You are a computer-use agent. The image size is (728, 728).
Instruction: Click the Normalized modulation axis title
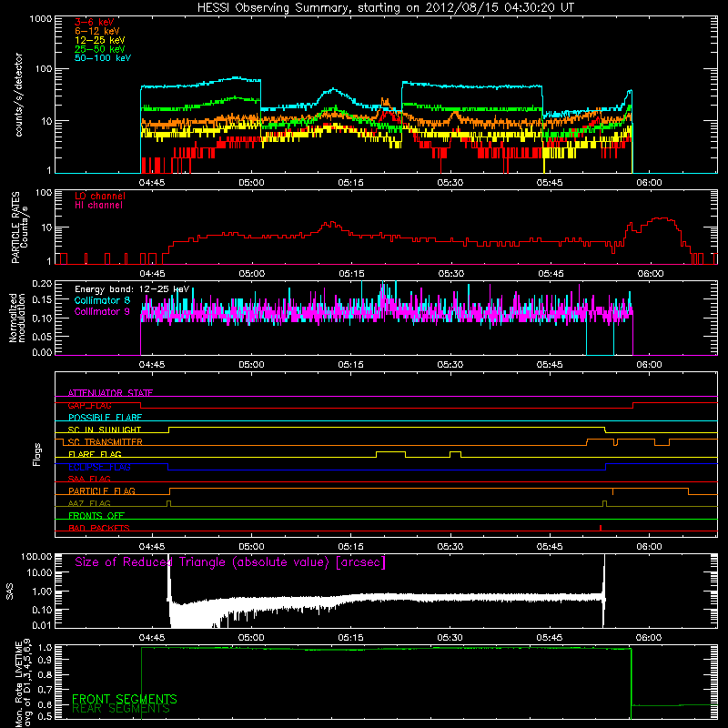click(16, 318)
